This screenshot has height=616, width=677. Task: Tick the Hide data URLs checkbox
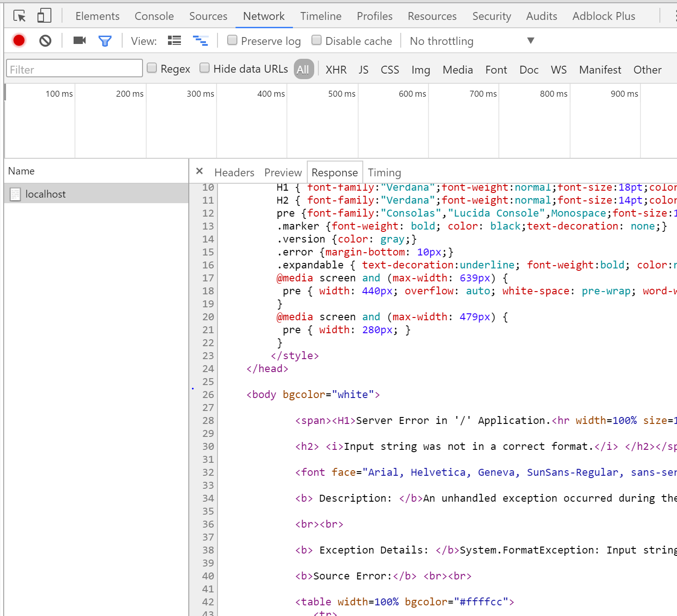tap(205, 68)
